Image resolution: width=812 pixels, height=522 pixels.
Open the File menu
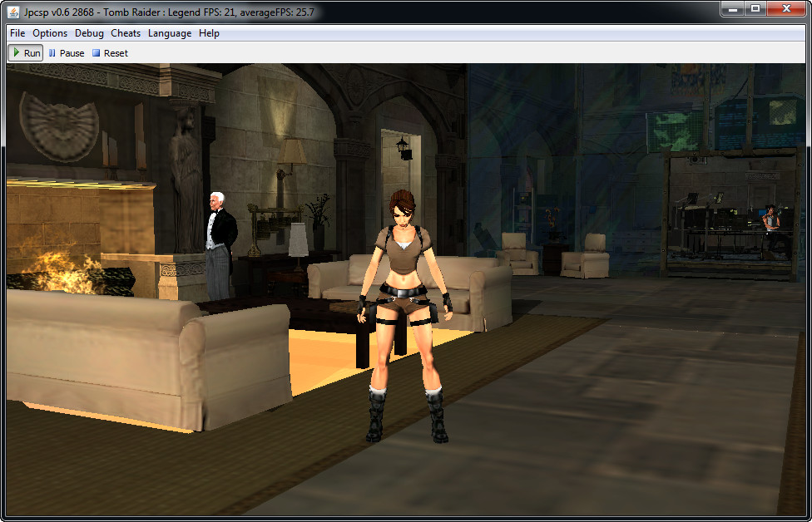click(x=17, y=33)
